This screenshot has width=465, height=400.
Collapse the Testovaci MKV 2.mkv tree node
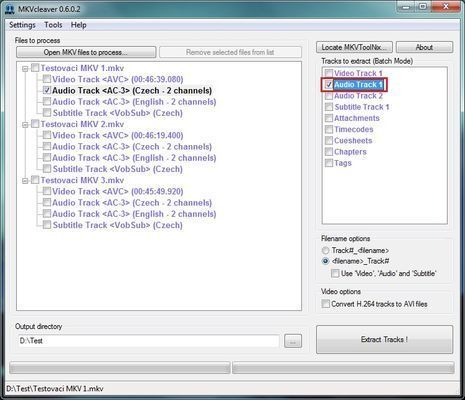[x=25, y=125]
